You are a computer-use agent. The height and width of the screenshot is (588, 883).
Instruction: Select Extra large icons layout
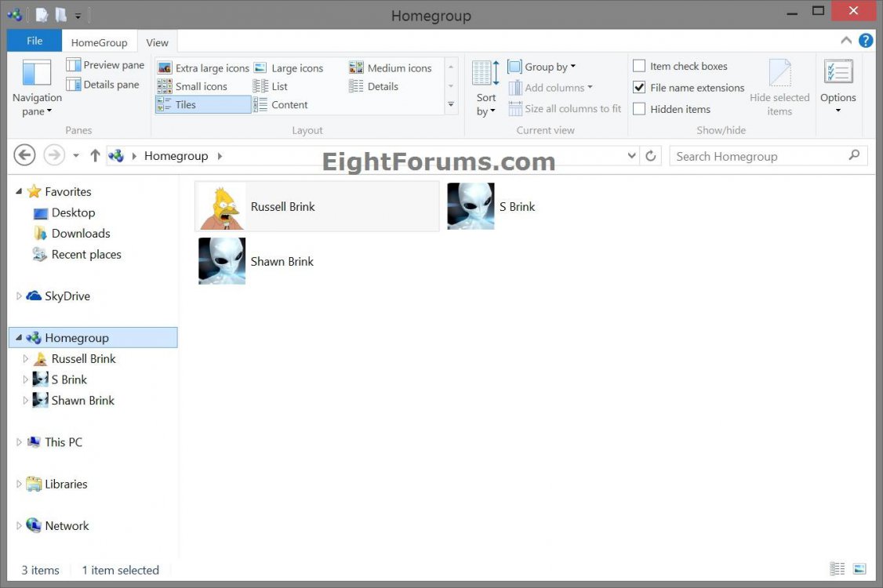pos(203,68)
